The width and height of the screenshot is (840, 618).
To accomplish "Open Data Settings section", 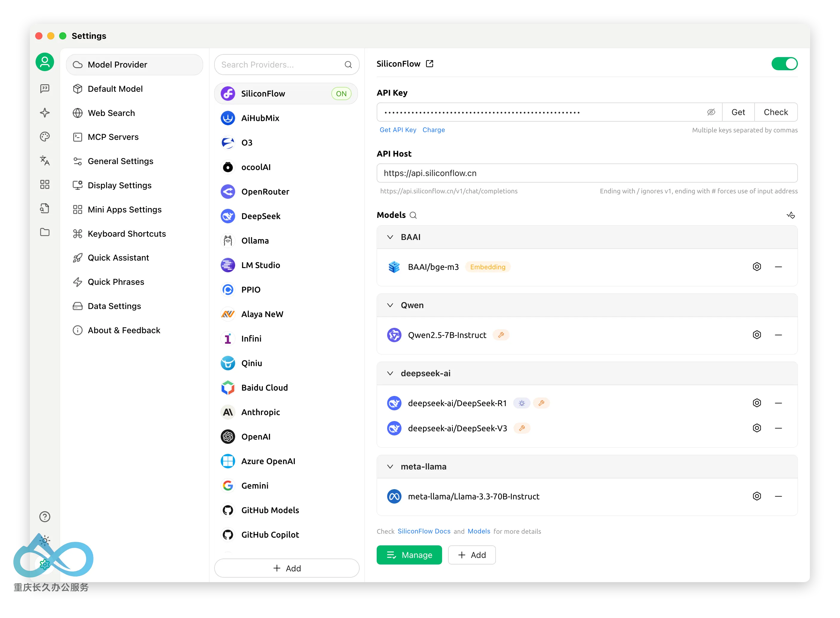I will (135, 306).
